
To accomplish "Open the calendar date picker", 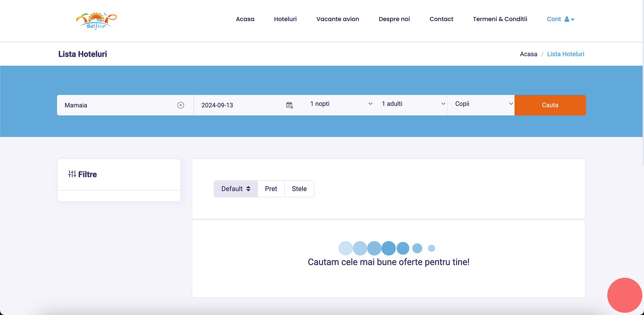I will (x=289, y=105).
